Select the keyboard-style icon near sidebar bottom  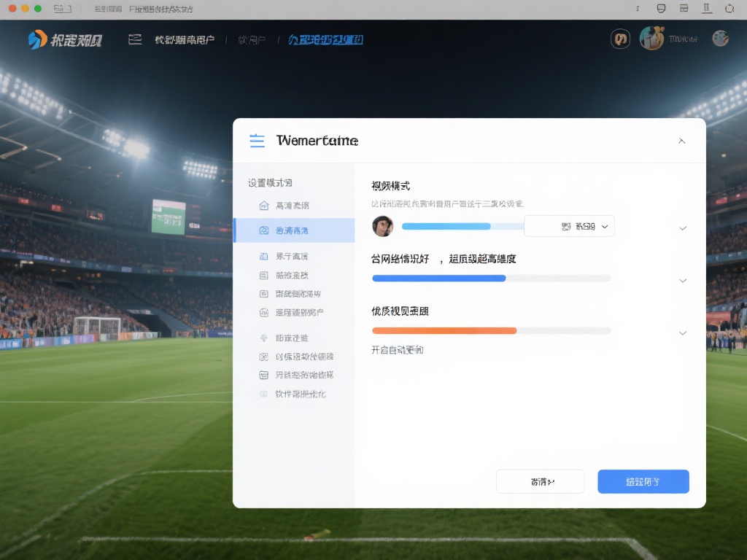pos(263,375)
